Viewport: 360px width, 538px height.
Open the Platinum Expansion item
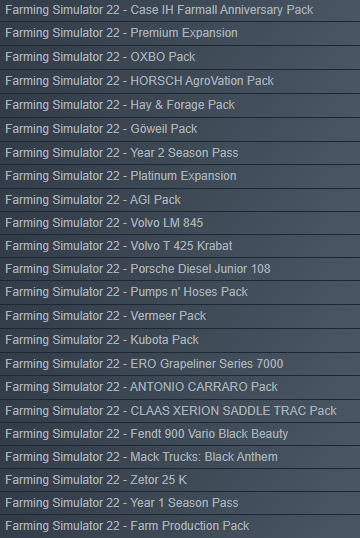pos(180,176)
